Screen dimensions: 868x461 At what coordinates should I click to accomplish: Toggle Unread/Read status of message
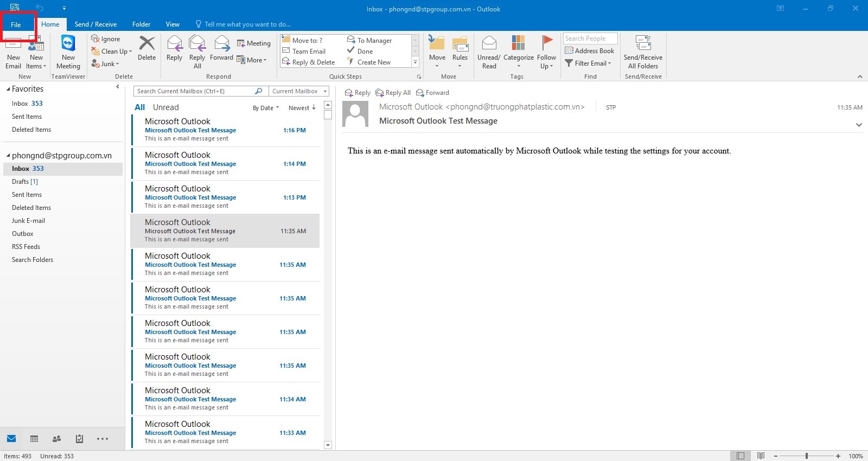(489, 52)
